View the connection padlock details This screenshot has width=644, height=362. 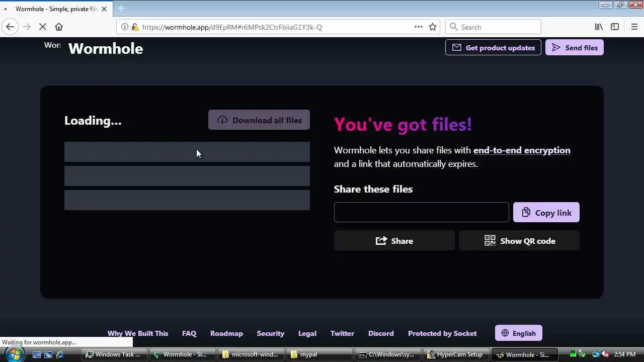pyautogui.click(x=134, y=27)
